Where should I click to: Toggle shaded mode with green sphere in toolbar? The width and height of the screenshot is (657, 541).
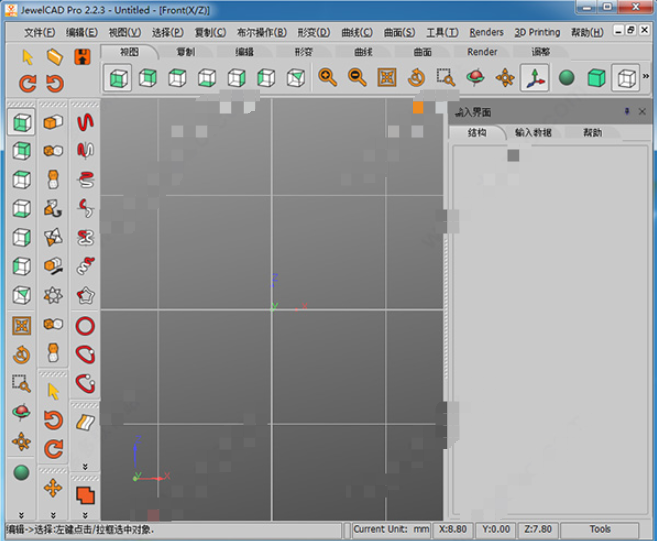click(566, 78)
